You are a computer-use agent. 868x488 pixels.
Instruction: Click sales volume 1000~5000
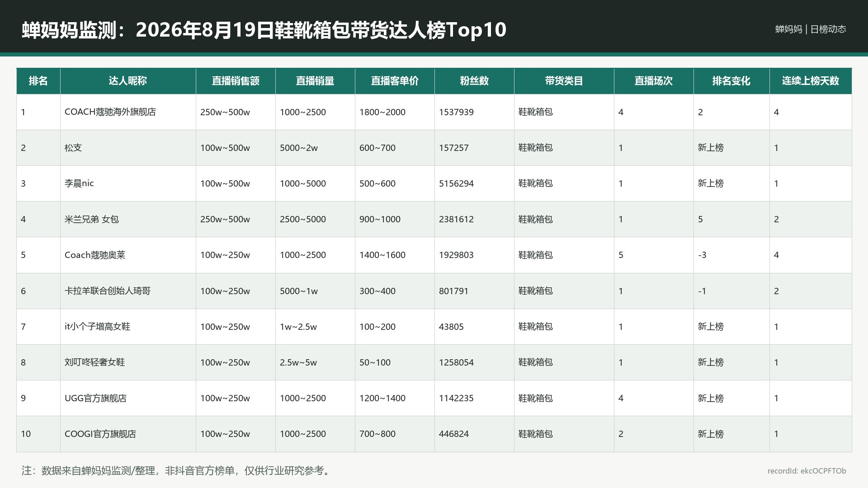click(x=303, y=183)
